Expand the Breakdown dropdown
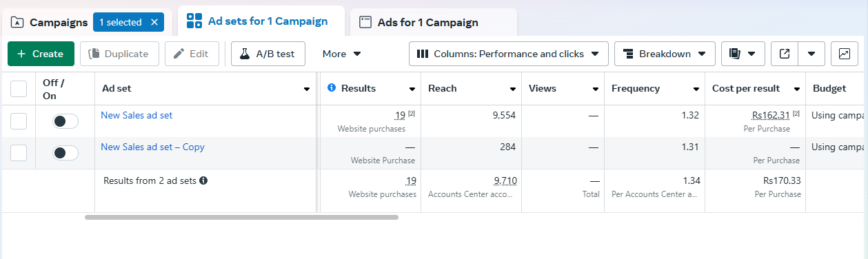The height and width of the screenshot is (259, 868). tap(665, 54)
